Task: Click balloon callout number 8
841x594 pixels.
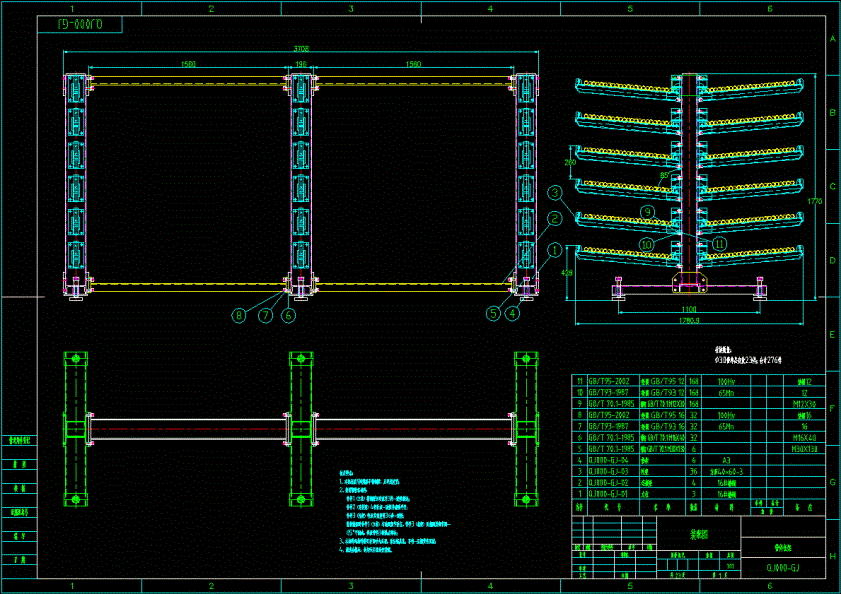Action: (x=239, y=316)
